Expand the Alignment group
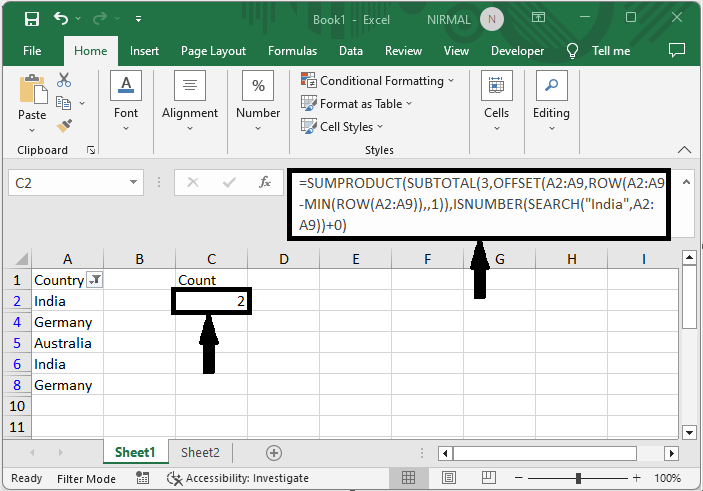 pos(190,101)
